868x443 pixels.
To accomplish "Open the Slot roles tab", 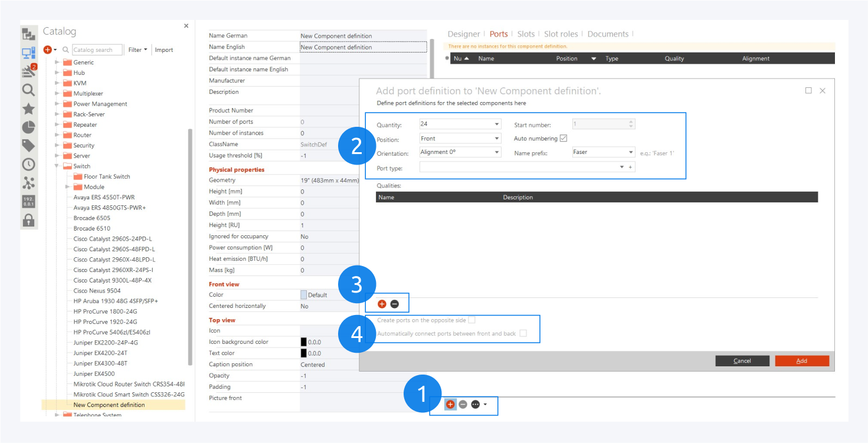I will (561, 34).
